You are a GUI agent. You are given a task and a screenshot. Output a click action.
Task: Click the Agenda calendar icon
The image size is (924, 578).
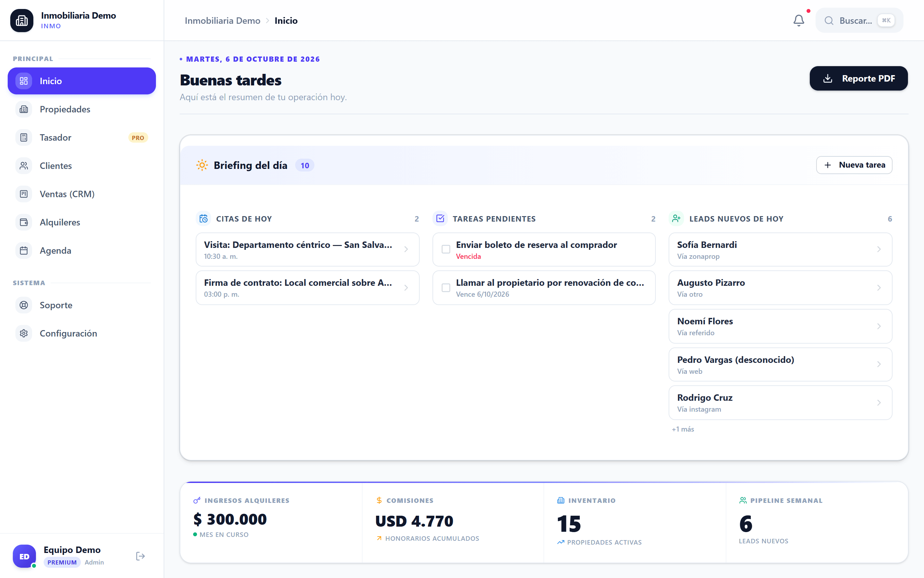tap(24, 251)
